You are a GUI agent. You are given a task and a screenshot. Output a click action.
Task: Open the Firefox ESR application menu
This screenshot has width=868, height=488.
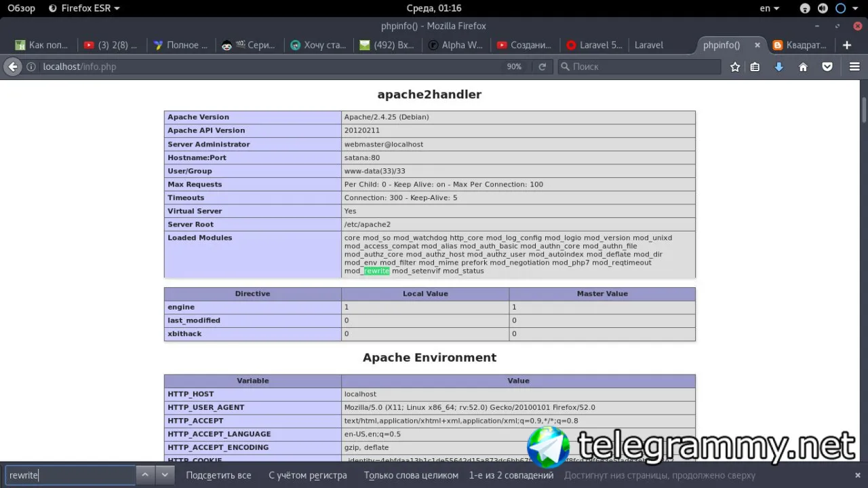tap(85, 8)
